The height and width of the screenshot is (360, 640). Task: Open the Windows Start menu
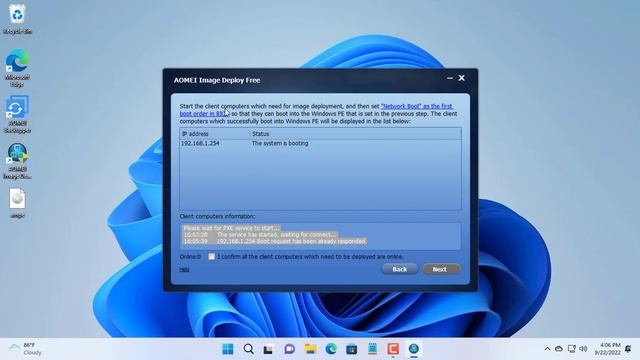click(228, 349)
